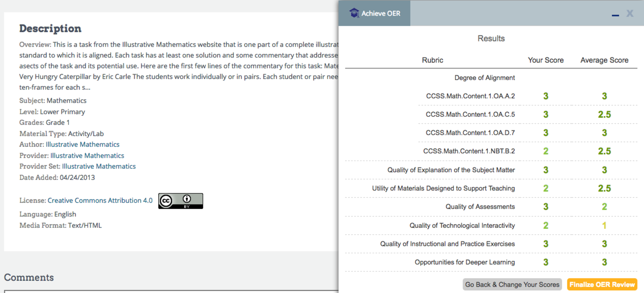Image resolution: width=644 pixels, height=293 pixels.
Task: Click the Your Score column header
Action: pyautogui.click(x=546, y=60)
